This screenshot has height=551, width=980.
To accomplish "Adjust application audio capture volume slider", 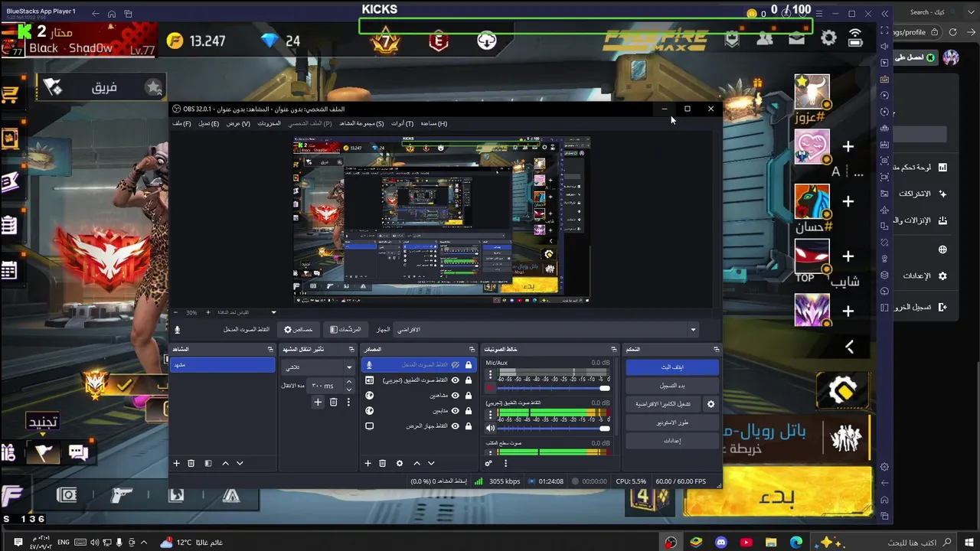I will pyautogui.click(x=554, y=429).
